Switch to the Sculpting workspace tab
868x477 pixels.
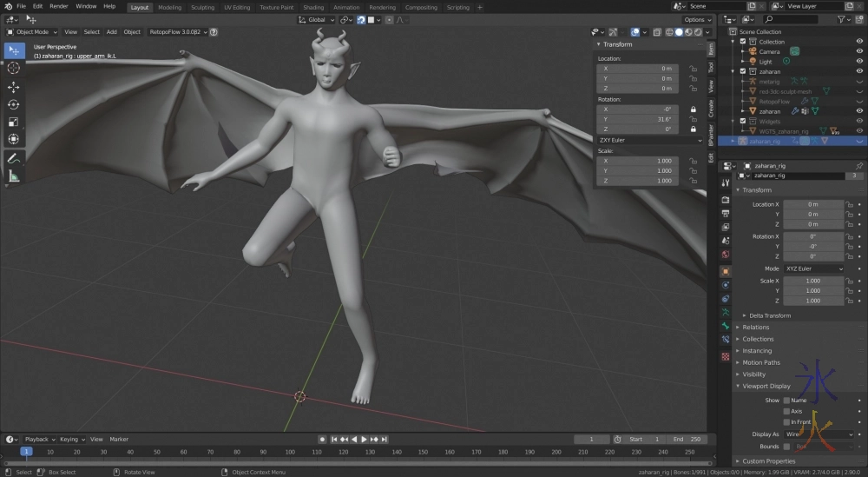[203, 7]
